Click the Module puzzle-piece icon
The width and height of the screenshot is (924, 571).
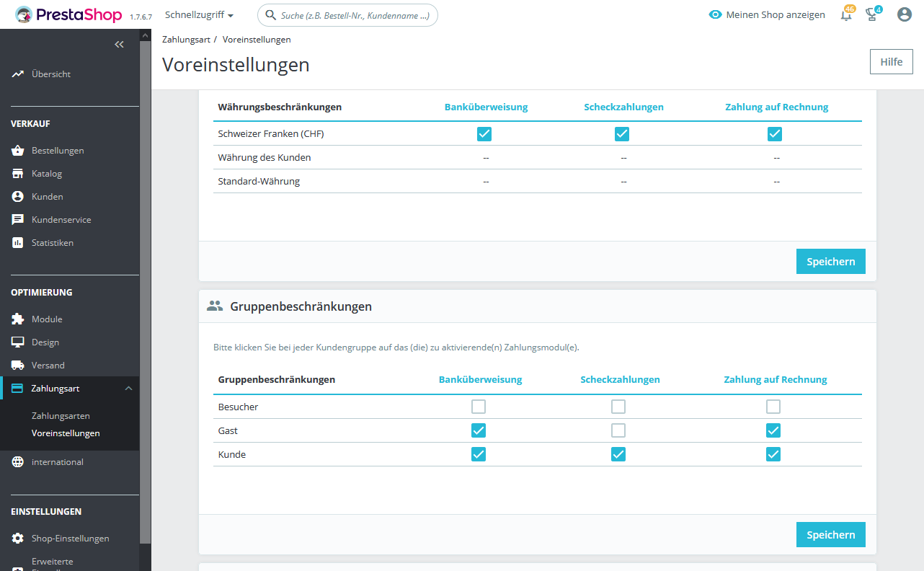pos(18,319)
